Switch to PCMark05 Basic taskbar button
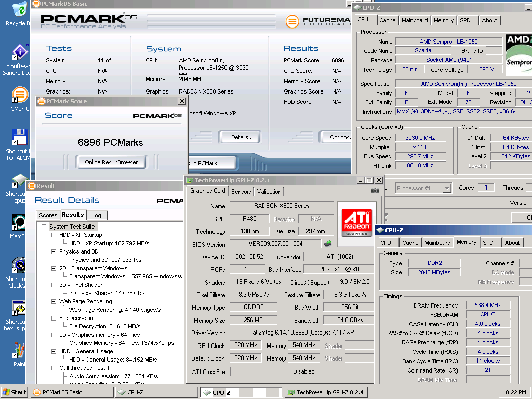Screen dimensions: 532x399 (72, 392)
